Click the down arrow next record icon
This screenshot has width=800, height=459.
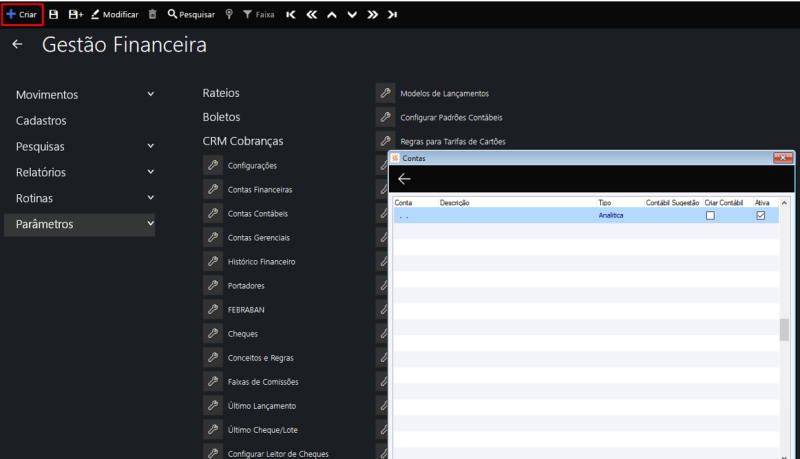[352, 15]
